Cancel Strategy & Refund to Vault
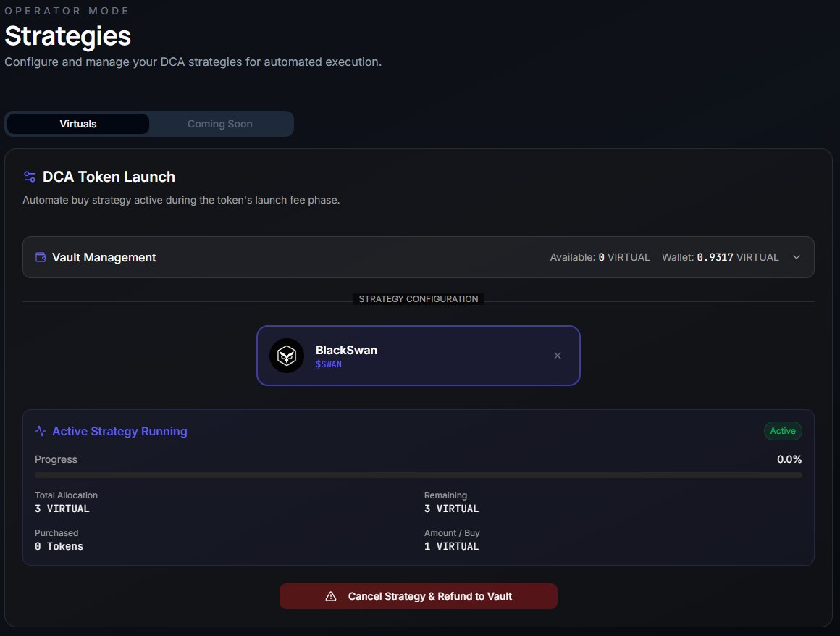 point(419,596)
